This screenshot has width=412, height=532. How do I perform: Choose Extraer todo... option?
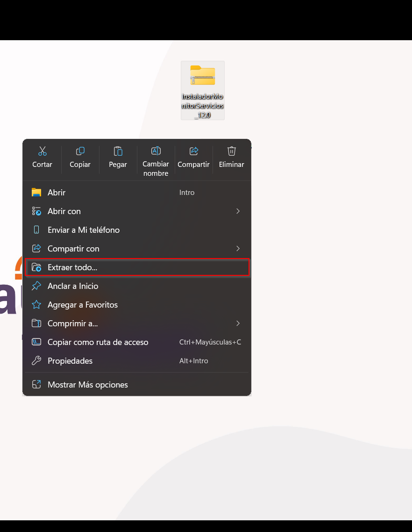tap(137, 267)
